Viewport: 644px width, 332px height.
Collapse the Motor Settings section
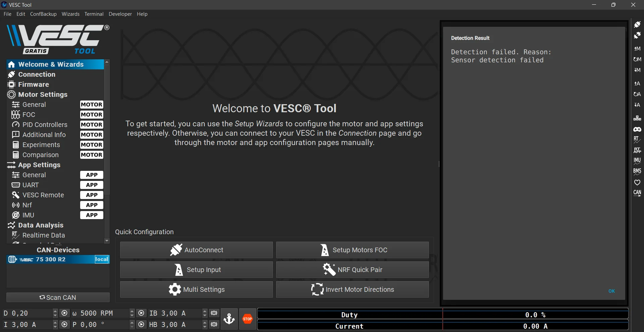[x=55, y=94]
